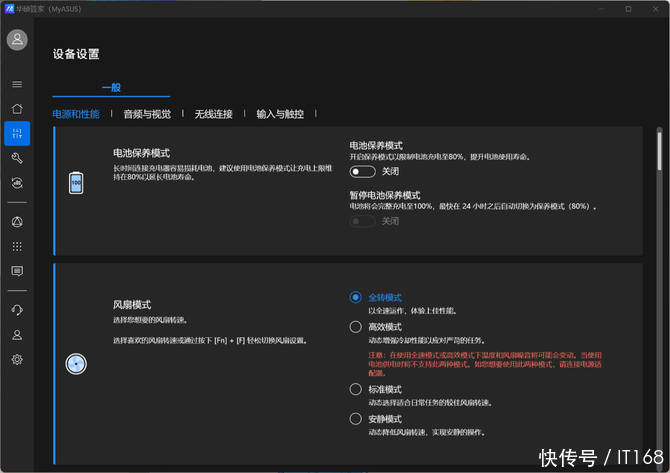The width and height of the screenshot is (670, 473).
Task: Open the settings gear in sidebar
Action: coord(17,360)
